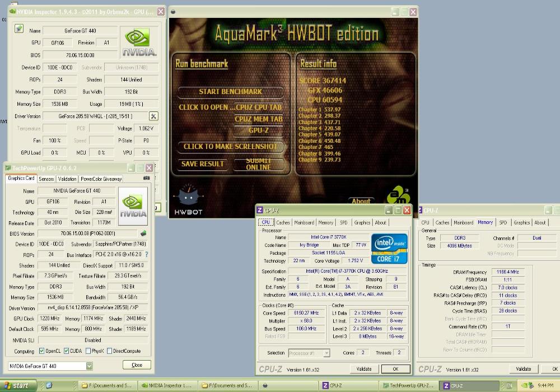Screen dimensions: 560x392
Task: Switch to the Validation tab in GPU-Z
Action: (67, 179)
